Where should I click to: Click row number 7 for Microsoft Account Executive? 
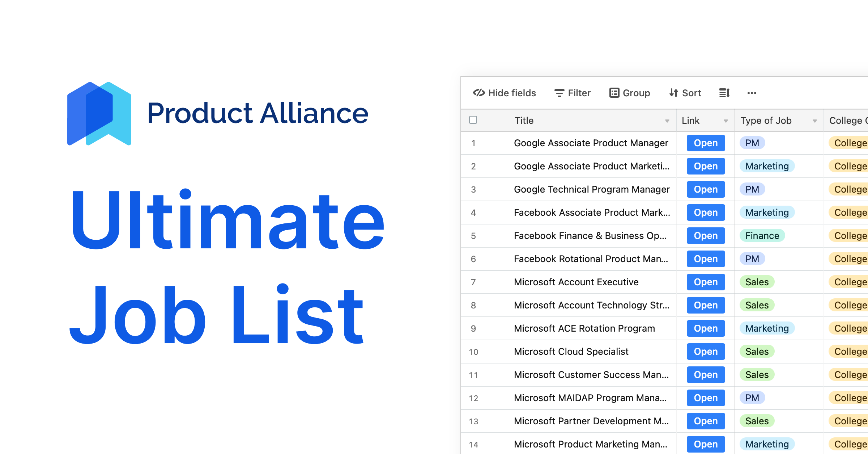pos(473,282)
